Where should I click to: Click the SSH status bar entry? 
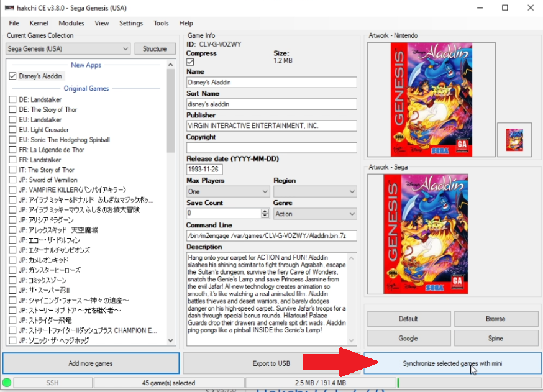53,383
